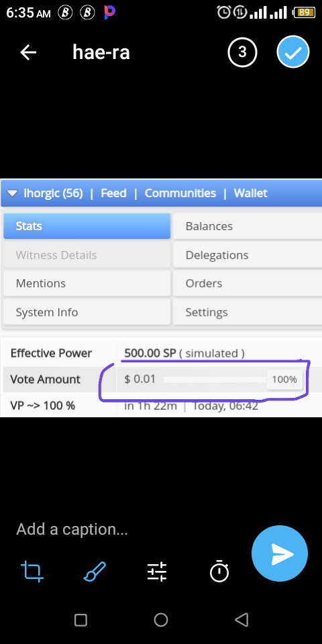Click the ( simulated ) text
The height and width of the screenshot is (644, 322).
212,354
